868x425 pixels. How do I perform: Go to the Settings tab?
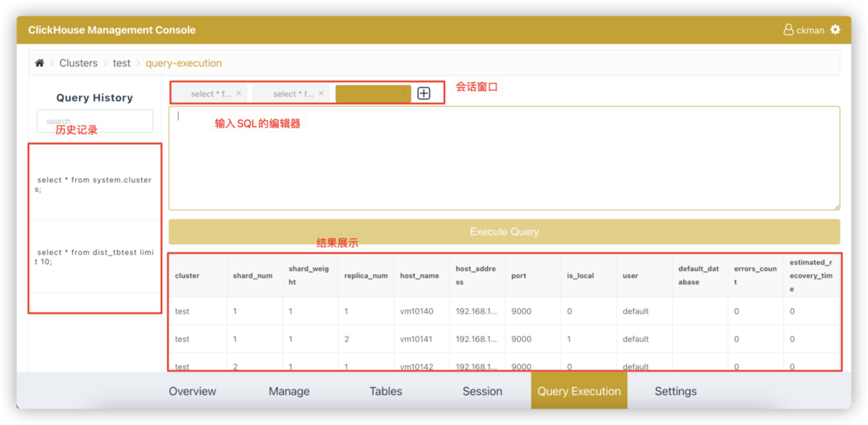click(x=676, y=391)
